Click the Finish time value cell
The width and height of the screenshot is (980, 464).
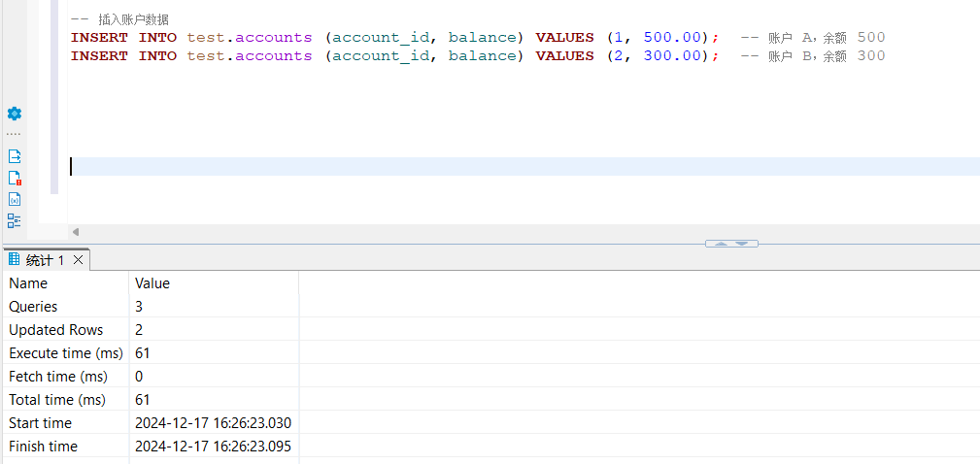tap(213, 447)
